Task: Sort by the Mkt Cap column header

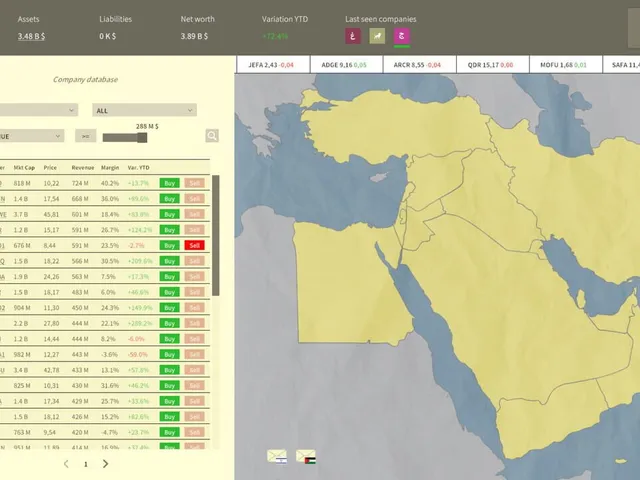Action: click(x=24, y=167)
